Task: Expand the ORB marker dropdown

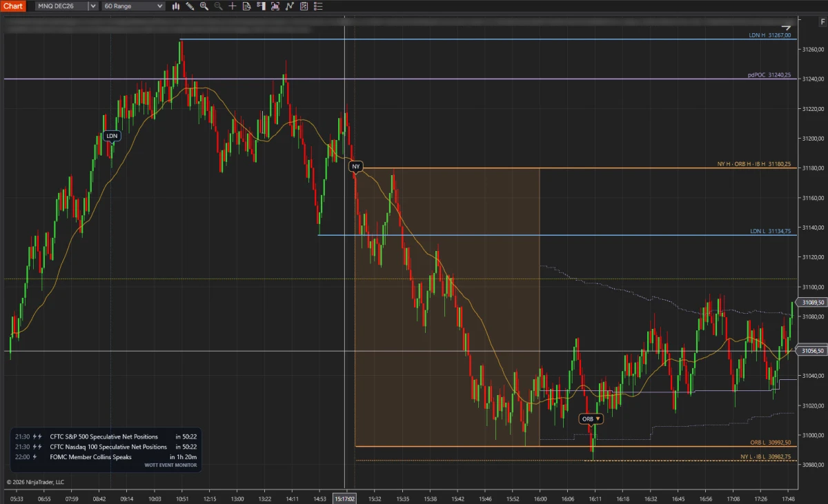Action: point(598,419)
